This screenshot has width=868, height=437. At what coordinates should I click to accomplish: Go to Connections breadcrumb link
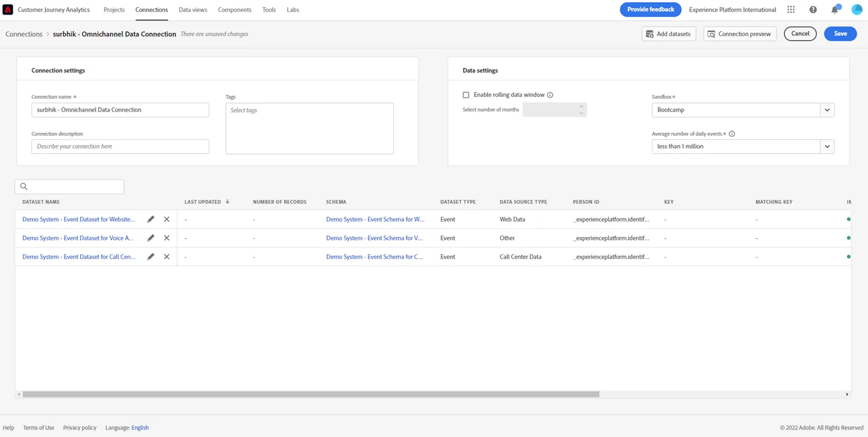click(24, 34)
